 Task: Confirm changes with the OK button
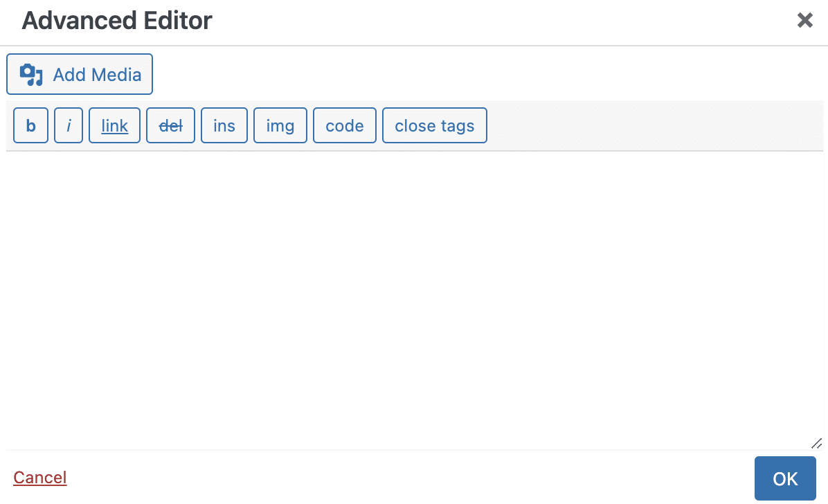(785, 478)
